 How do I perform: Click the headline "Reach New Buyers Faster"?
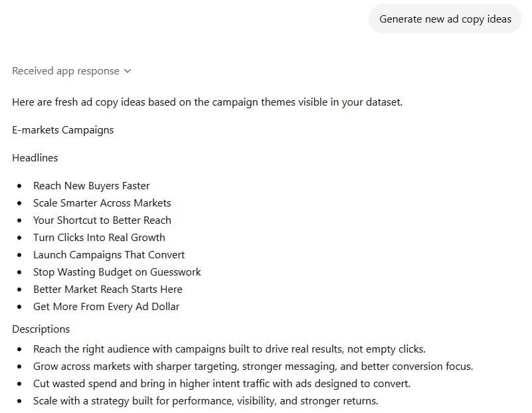(92, 186)
